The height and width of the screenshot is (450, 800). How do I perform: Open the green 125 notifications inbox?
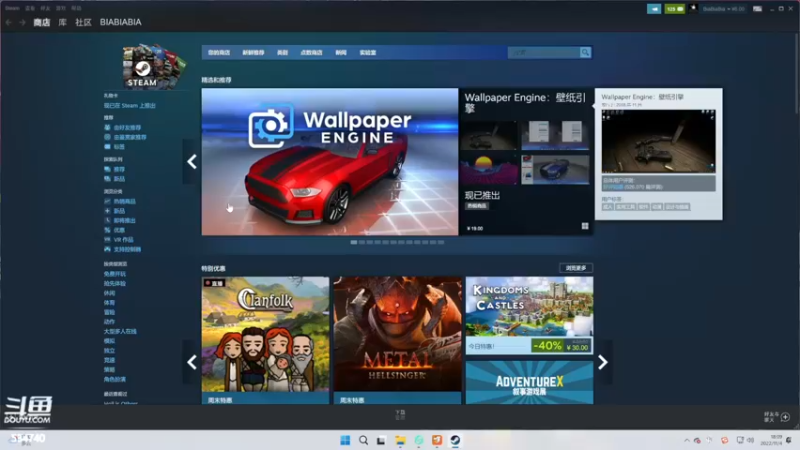tap(674, 9)
